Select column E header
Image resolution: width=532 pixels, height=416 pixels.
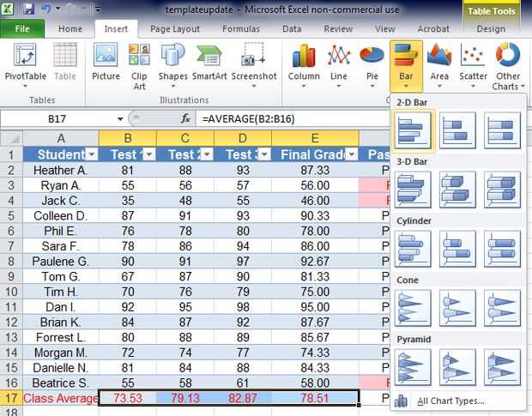315,138
